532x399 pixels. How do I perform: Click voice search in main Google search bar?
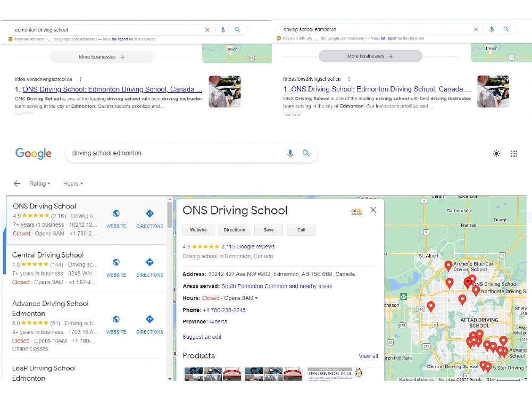(x=290, y=153)
